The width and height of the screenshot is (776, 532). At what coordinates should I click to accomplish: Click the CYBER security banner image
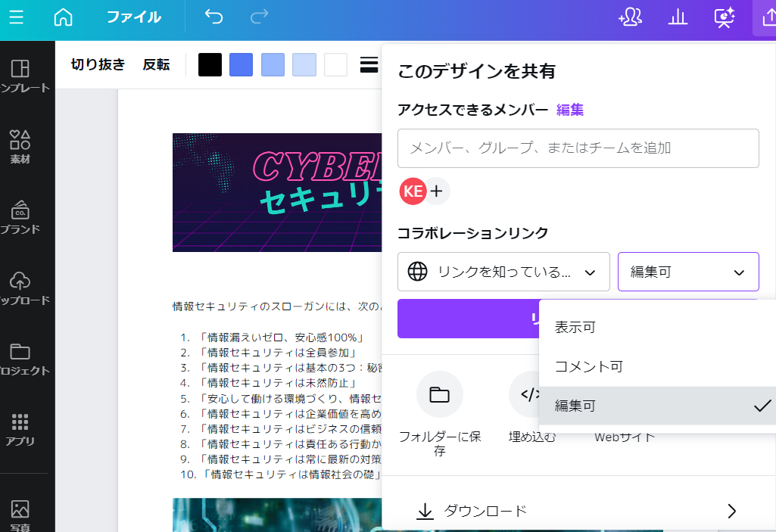tap(277, 192)
